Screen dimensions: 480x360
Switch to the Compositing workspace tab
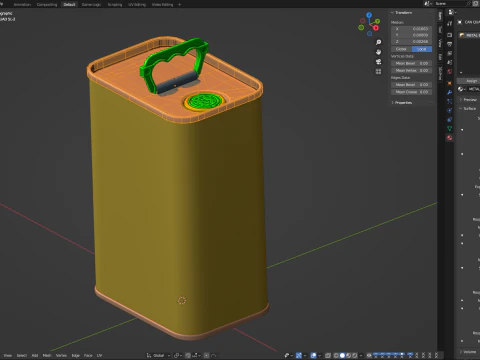click(x=47, y=4)
